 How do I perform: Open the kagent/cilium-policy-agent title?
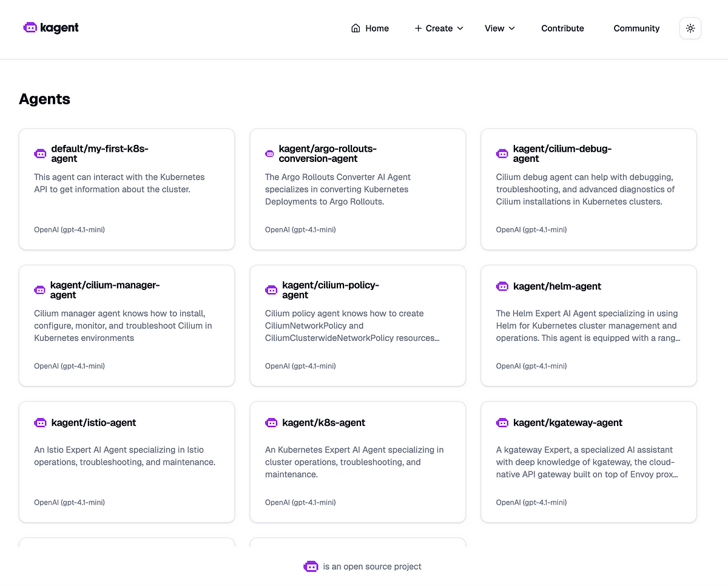(331, 290)
